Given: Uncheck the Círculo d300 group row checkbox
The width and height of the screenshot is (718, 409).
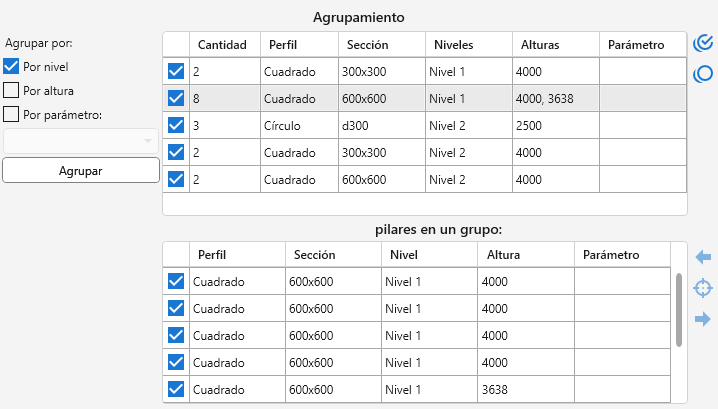Looking at the screenshot, I should (176, 125).
